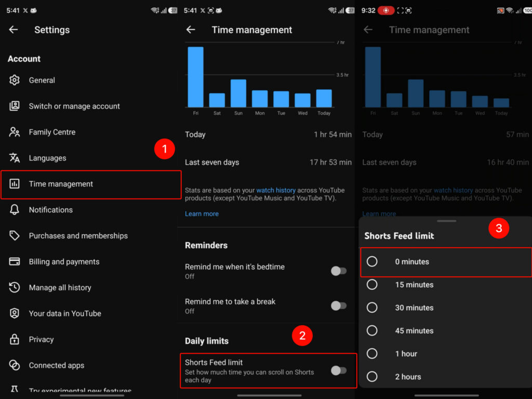532x399 pixels.
Task: Tap the Languages translate icon
Action: (14, 158)
